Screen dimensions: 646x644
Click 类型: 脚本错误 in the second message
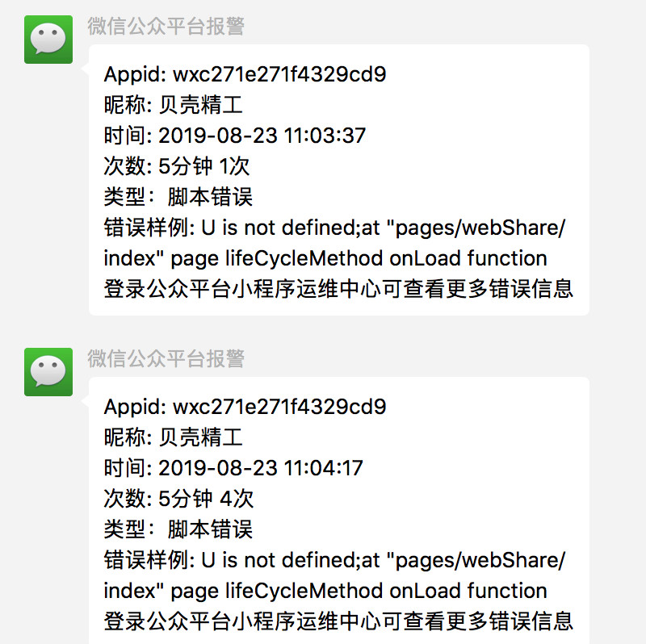(178, 529)
